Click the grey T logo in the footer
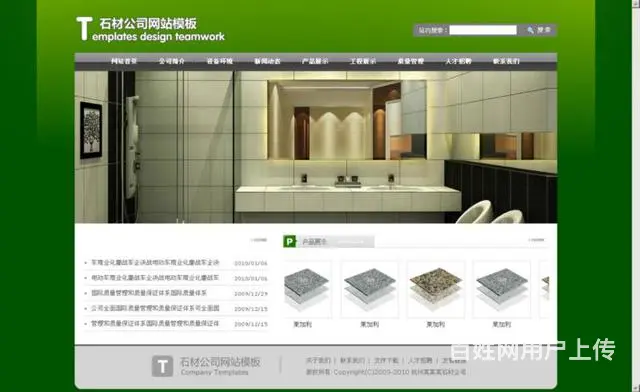The height and width of the screenshot is (392, 640). pos(162,366)
